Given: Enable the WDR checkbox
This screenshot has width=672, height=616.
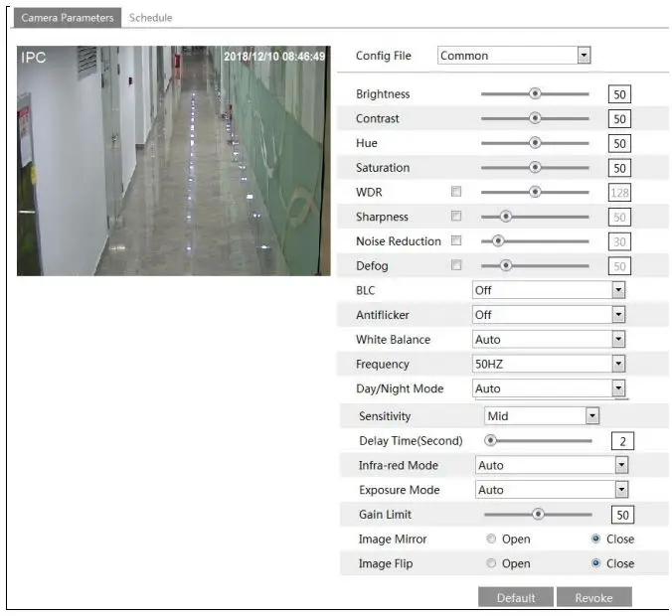Looking at the screenshot, I should tap(456, 191).
